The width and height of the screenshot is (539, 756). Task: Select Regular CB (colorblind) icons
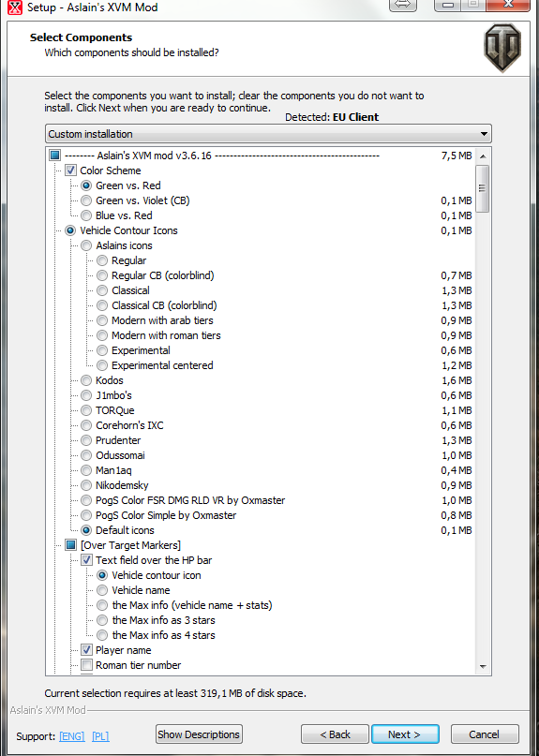[102, 275]
